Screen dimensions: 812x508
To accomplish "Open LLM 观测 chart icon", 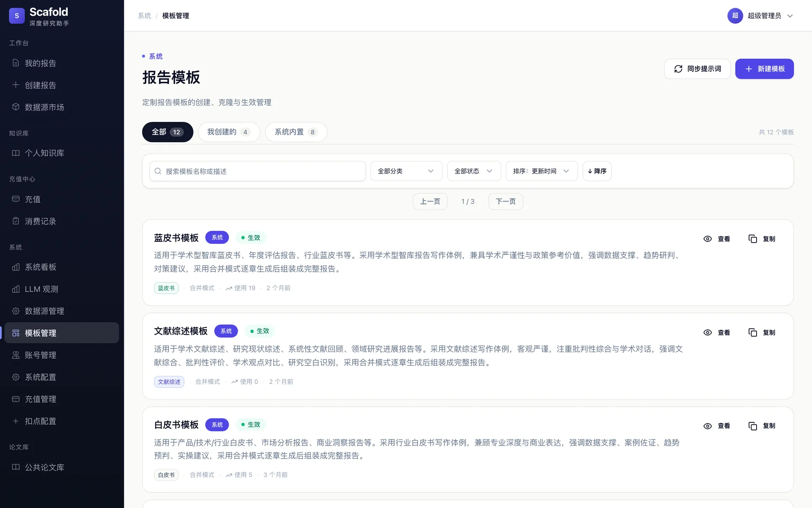I will click(x=16, y=289).
